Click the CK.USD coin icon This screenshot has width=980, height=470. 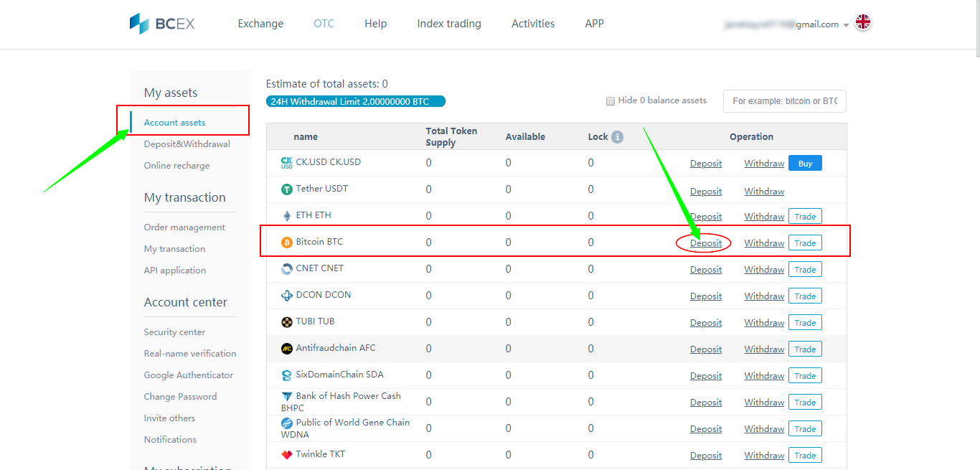[x=287, y=163]
